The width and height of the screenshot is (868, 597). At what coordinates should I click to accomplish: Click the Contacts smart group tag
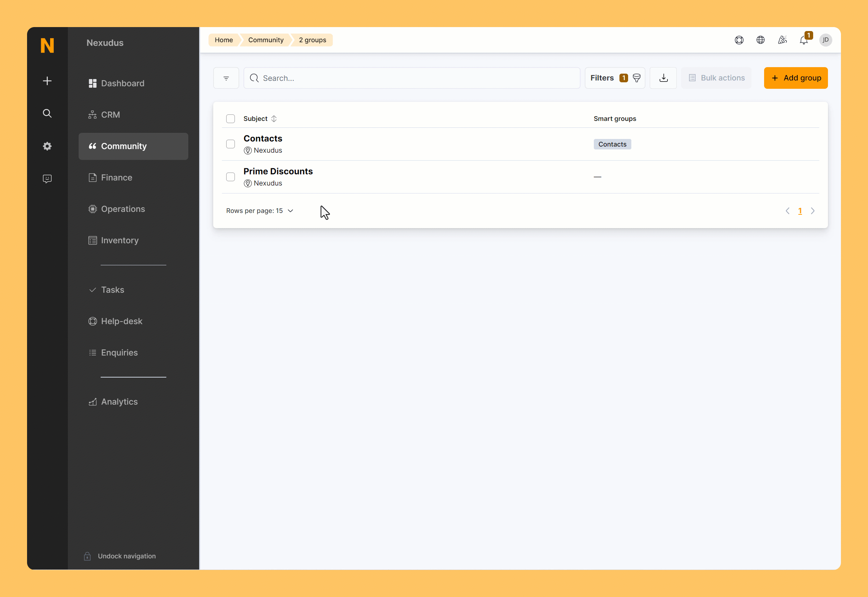pyautogui.click(x=612, y=144)
